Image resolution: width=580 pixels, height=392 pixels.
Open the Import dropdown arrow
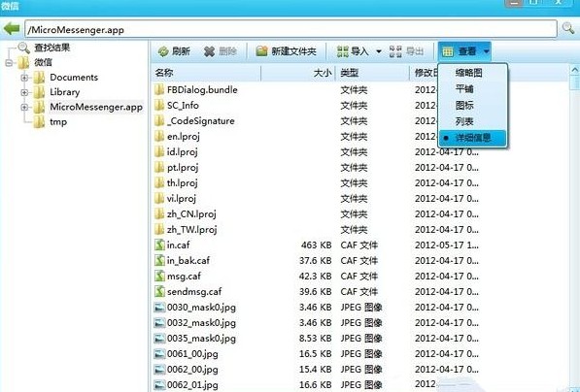tap(379, 51)
